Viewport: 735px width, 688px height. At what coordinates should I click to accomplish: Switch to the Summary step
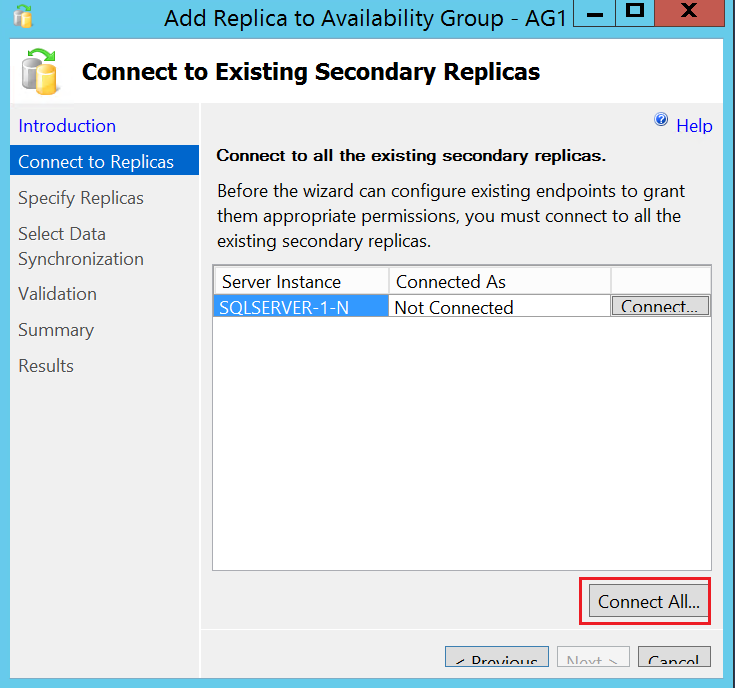click(56, 330)
